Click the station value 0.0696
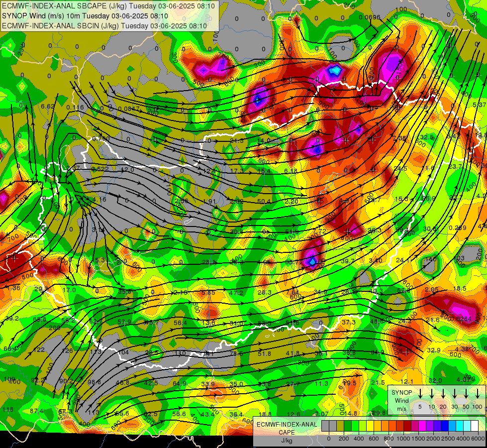This screenshot has height=448, width=487. (x=369, y=17)
